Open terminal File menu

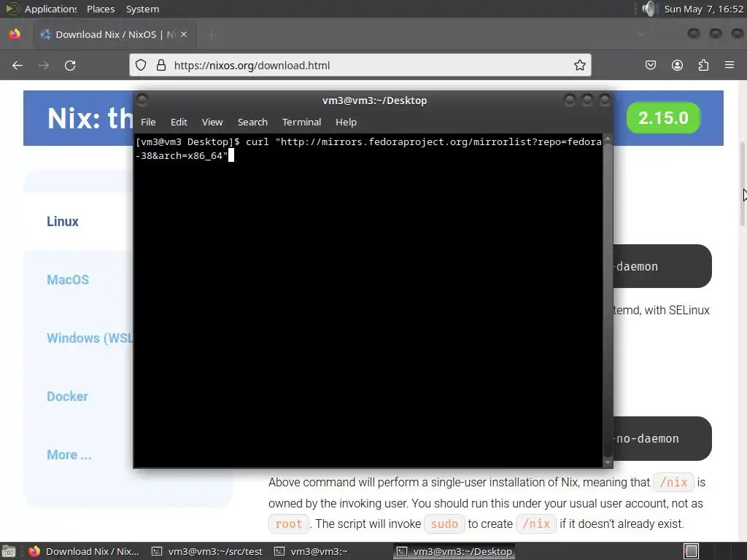click(148, 122)
